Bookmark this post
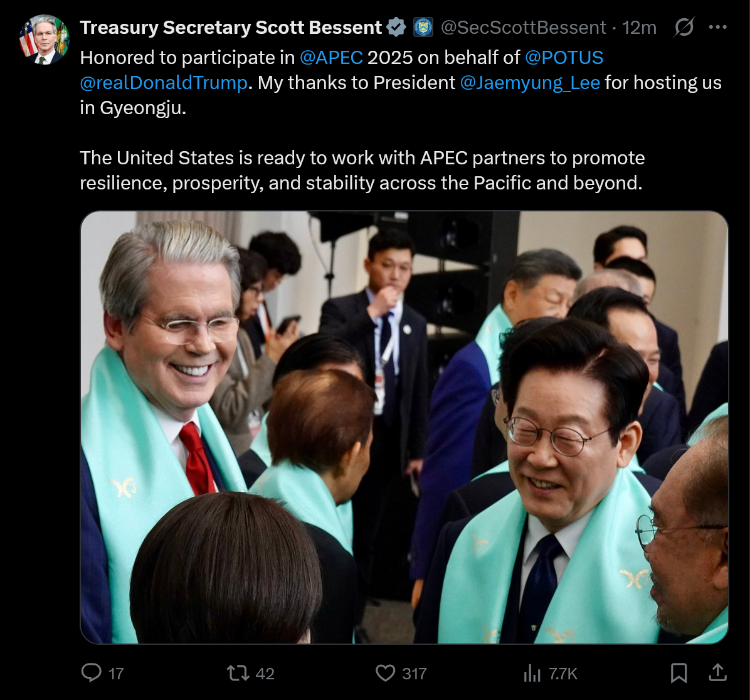 coord(679,673)
